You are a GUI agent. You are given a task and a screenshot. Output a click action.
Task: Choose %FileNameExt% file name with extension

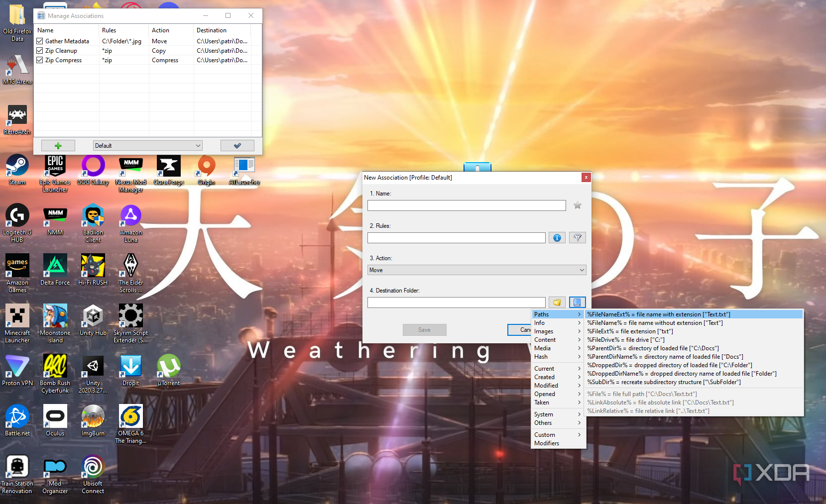tap(694, 314)
